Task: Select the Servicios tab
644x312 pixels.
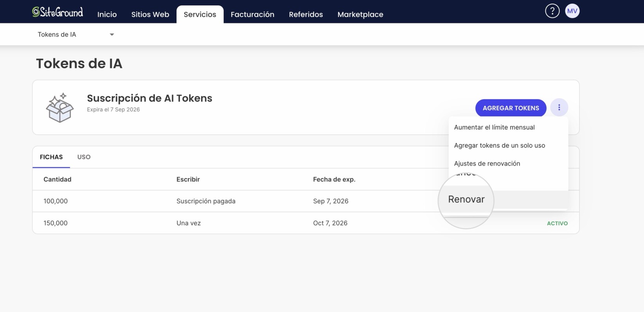Action: pos(200,14)
